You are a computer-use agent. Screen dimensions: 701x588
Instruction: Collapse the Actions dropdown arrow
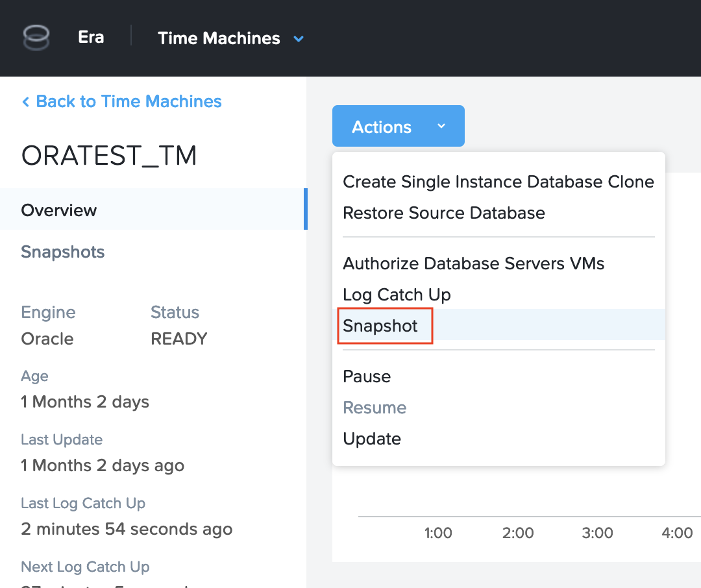[x=441, y=126]
